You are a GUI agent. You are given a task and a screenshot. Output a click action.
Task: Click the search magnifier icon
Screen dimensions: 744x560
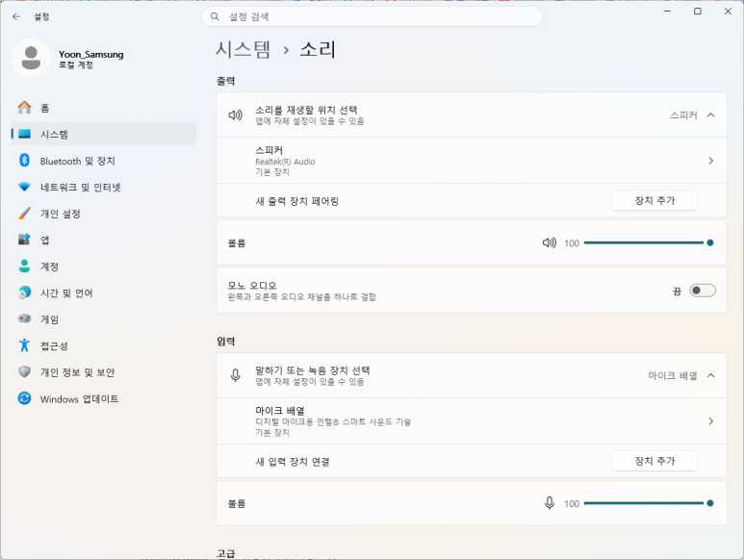pyautogui.click(x=215, y=16)
